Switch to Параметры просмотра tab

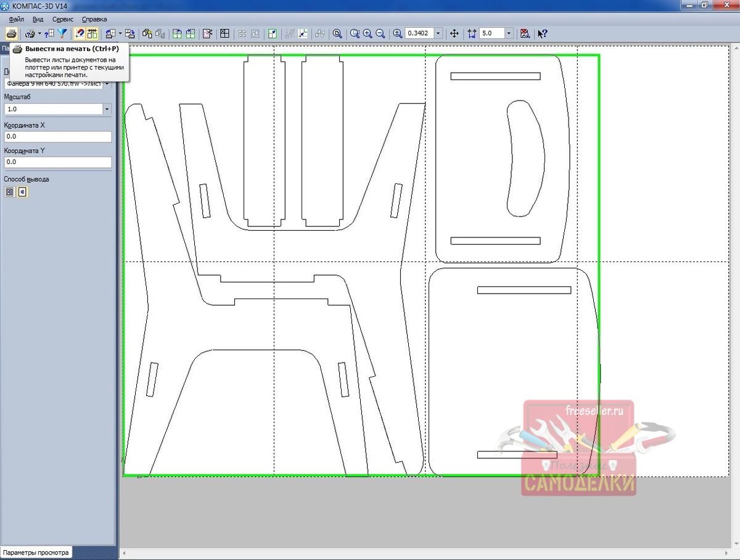(x=36, y=553)
